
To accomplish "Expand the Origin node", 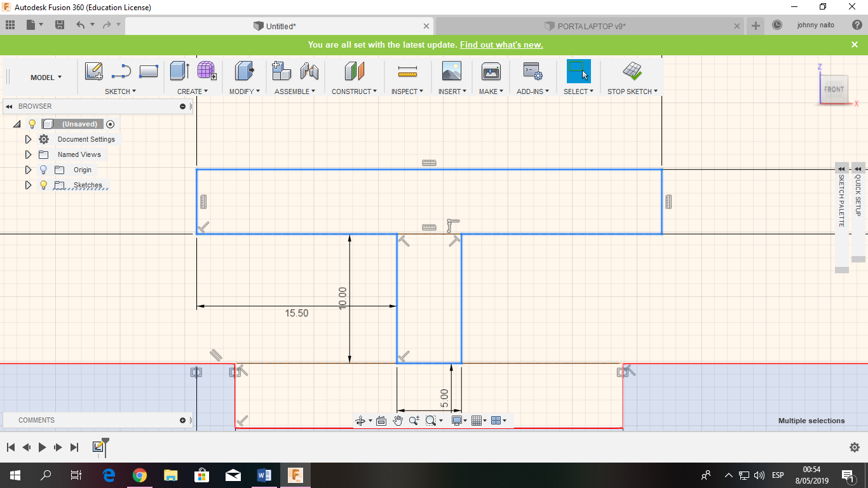I will [x=28, y=170].
